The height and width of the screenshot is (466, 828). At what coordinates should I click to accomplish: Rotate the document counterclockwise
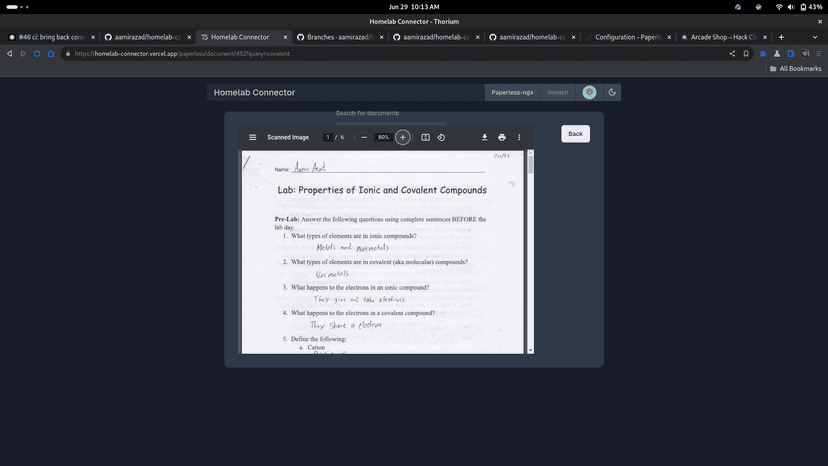point(441,137)
